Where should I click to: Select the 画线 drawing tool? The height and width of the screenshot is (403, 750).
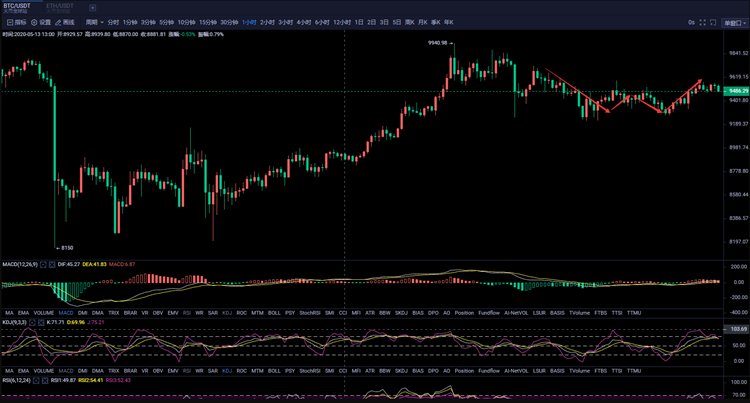pyautogui.click(x=65, y=21)
